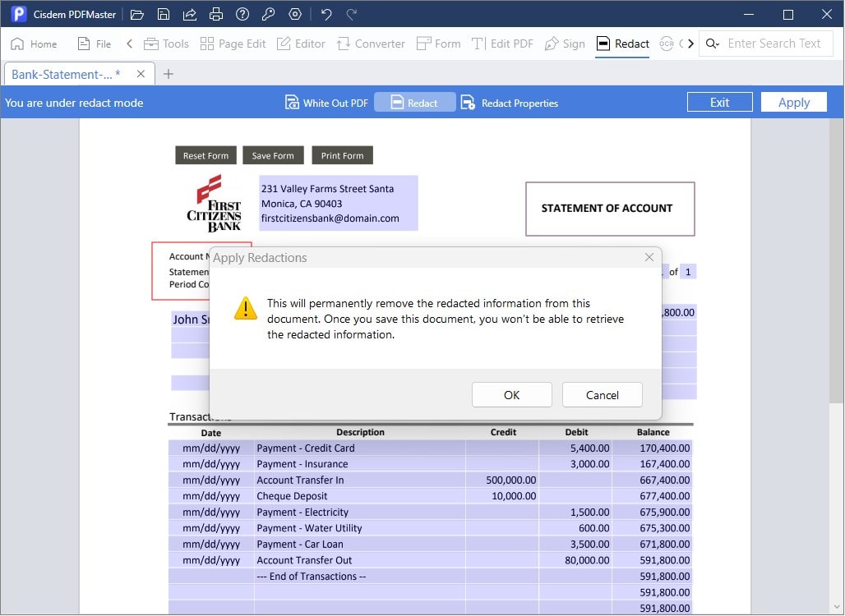Open the Page Edit tab
The image size is (845, 616).
[x=233, y=44]
